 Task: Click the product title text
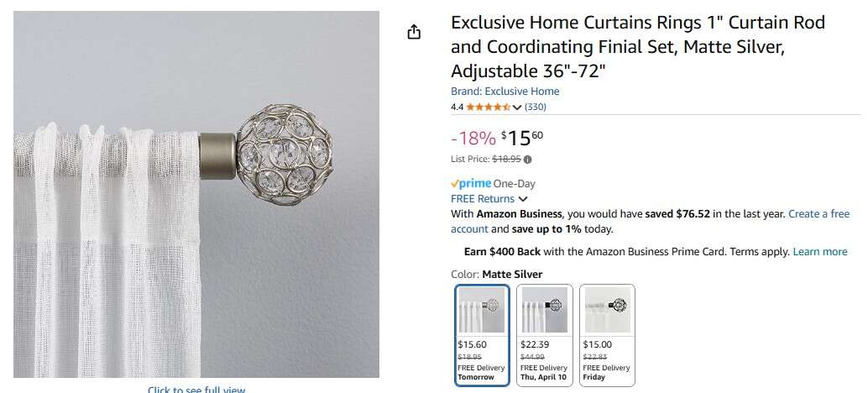[637, 46]
